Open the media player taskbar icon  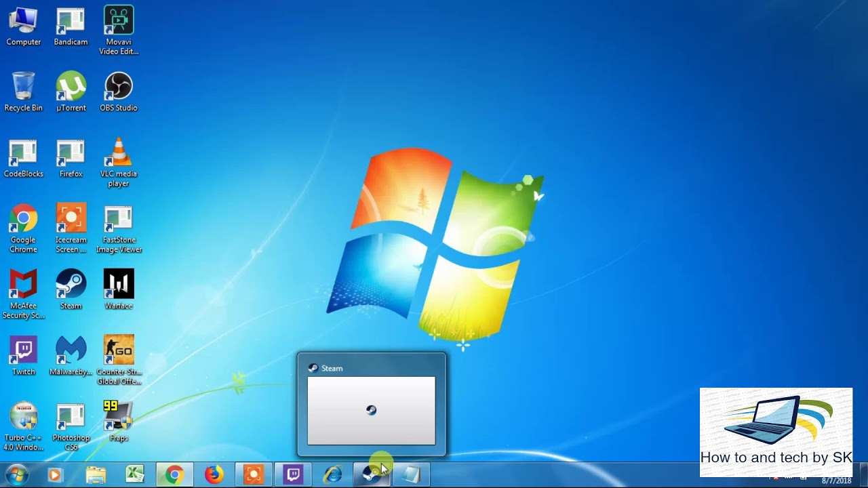tap(55, 475)
